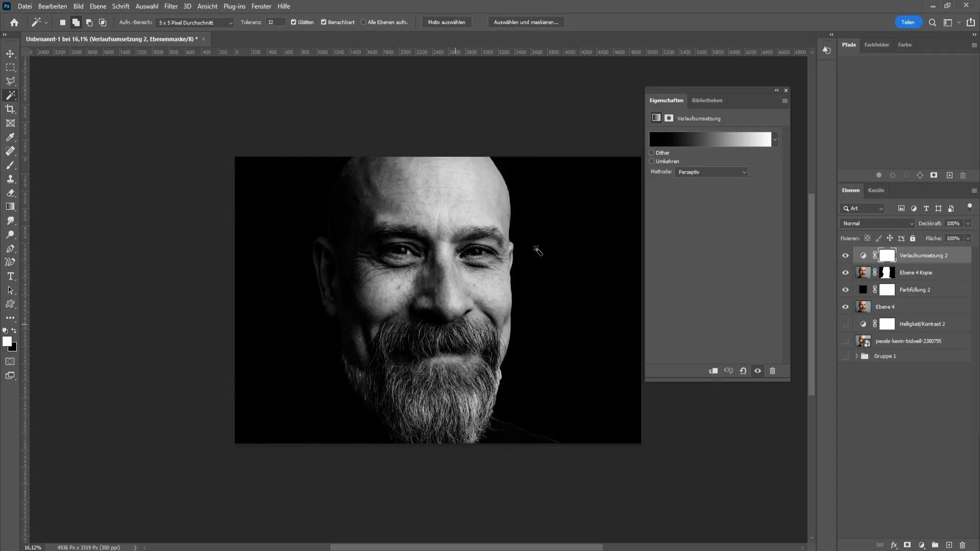The height and width of the screenshot is (551, 980).
Task: Select the Healing Brush tool
Action: point(10,151)
